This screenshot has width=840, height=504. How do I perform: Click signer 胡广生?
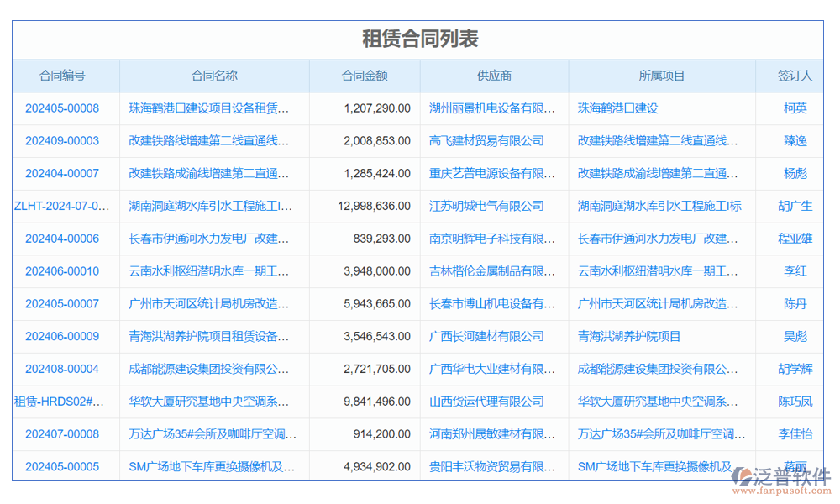click(795, 206)
